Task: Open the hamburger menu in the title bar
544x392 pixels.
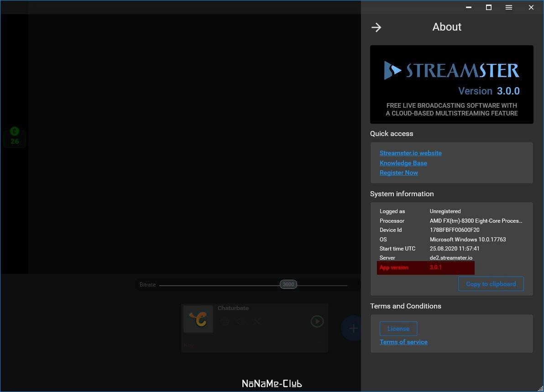Action: coord(508,7)
